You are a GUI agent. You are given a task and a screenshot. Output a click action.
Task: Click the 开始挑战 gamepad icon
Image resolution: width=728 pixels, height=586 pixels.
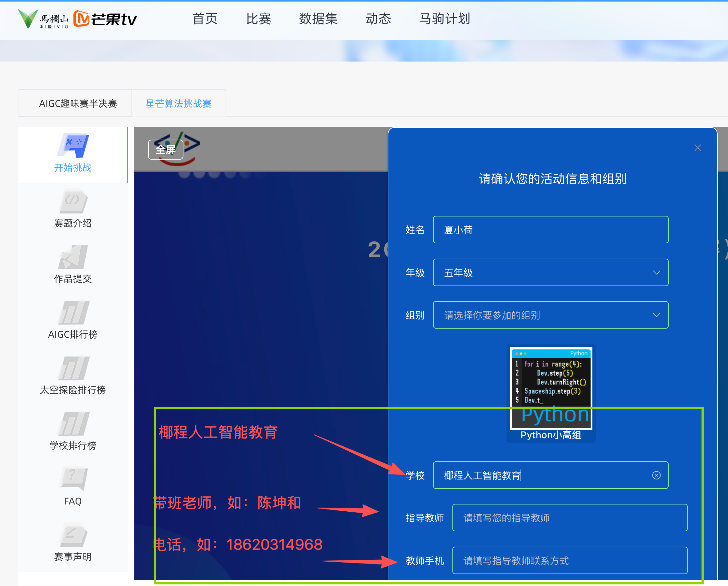click(x=73, y=145)
